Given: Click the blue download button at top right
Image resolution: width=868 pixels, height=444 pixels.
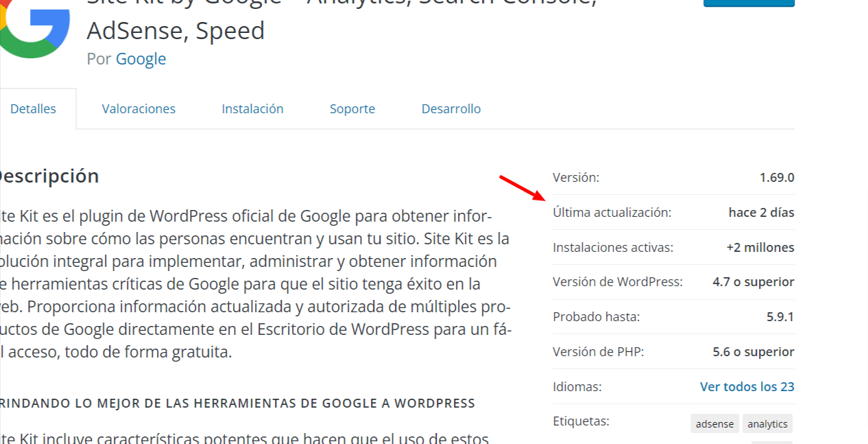Looking at the screenshot, I should (x=749, y=3).
